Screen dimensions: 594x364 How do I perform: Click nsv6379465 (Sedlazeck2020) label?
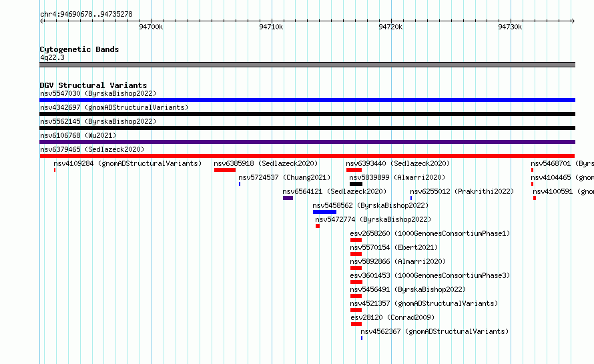click(x=92, y=149)
